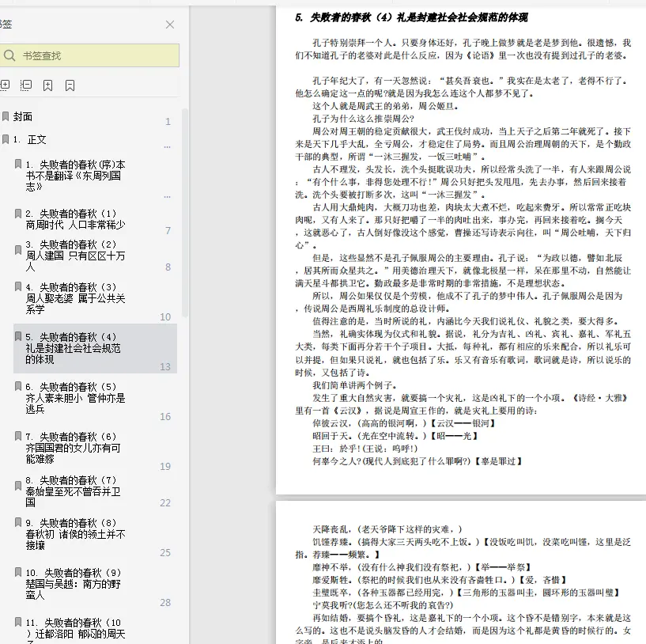This screenshot has width=646, height=644.
Task: Click bookmark icon beside 失败者的春秋（8）
Action: pos(18,522)
